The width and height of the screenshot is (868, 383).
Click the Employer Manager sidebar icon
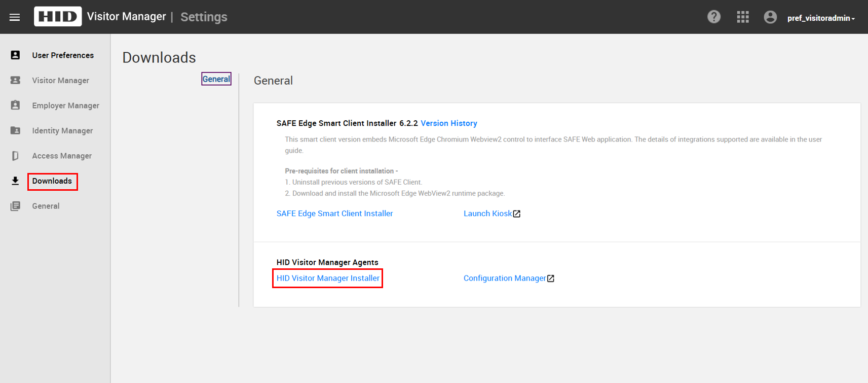[16, 106]
